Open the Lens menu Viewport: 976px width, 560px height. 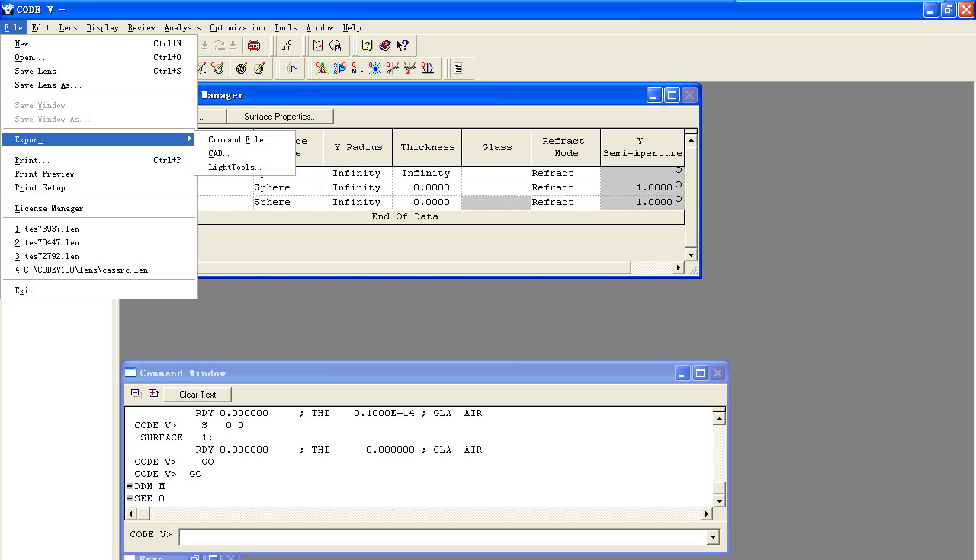68,27
